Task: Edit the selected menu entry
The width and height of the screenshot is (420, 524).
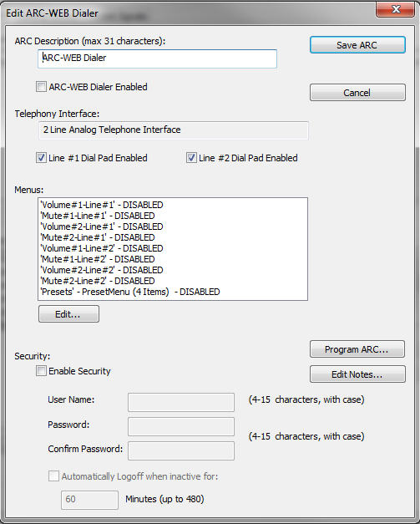Action: (68, 313)
